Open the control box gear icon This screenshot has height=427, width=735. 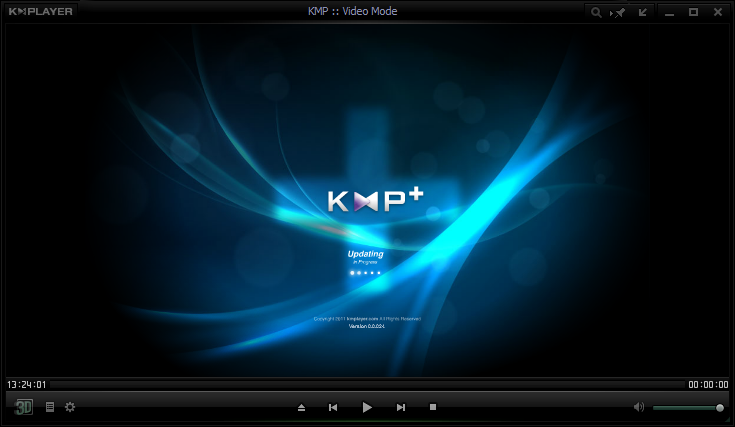point(70,407)
